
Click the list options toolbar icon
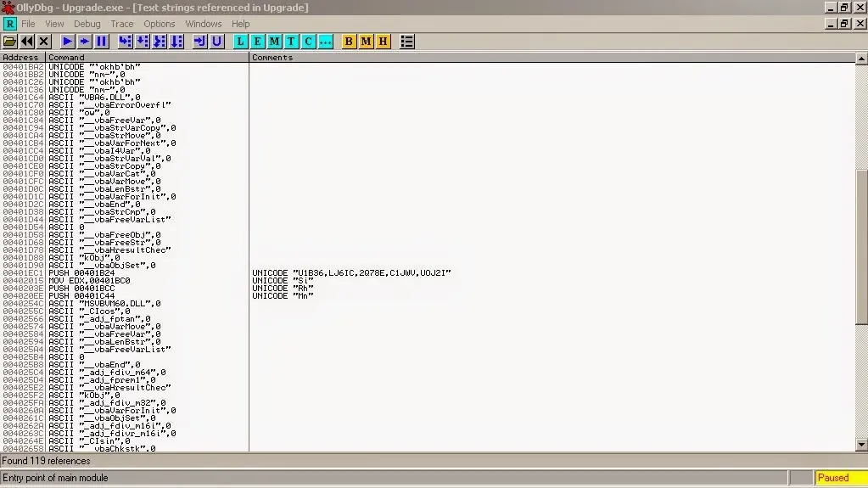click(407, 42)
